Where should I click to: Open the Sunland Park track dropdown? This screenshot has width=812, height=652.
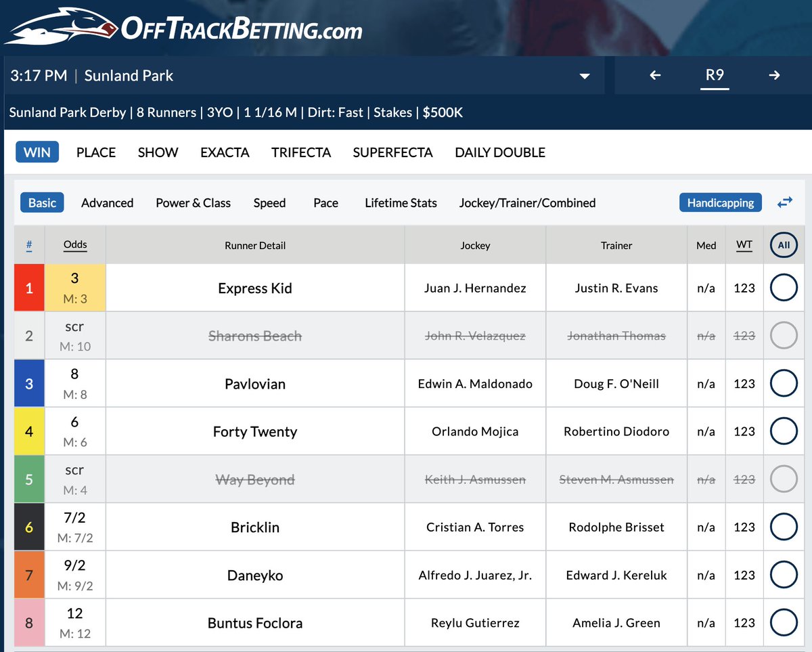click(584, 75)
